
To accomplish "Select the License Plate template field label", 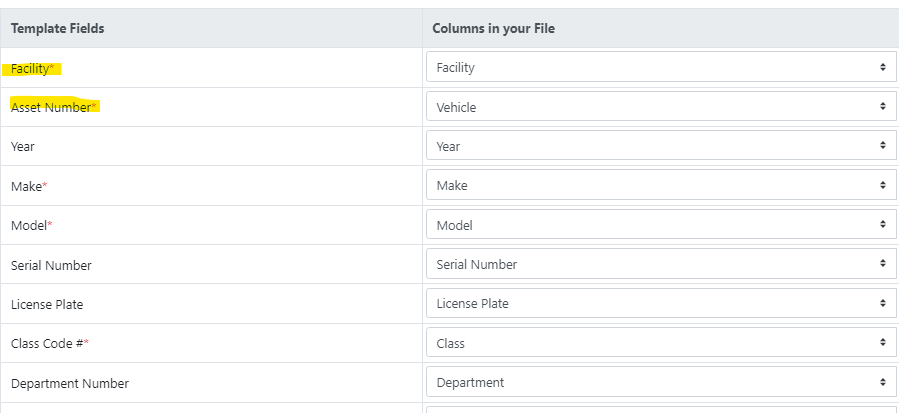I will coord(47,304).
